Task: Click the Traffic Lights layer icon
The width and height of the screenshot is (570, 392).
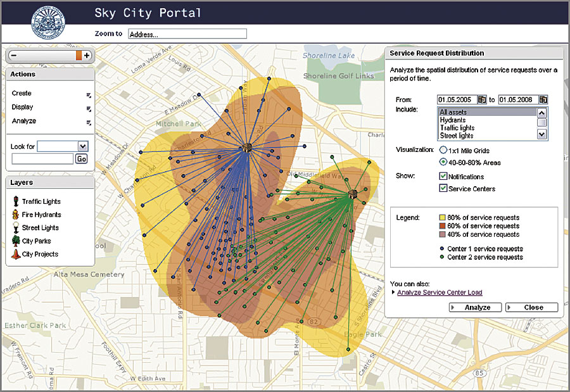Action: coord(16,201)
